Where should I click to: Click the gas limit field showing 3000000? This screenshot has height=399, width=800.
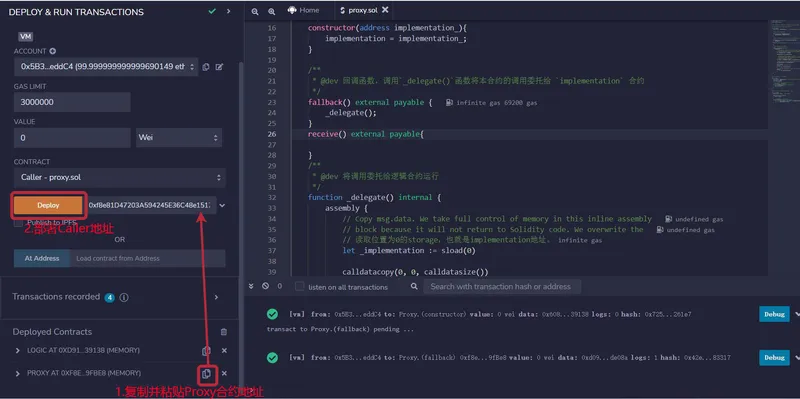(72, 102)
